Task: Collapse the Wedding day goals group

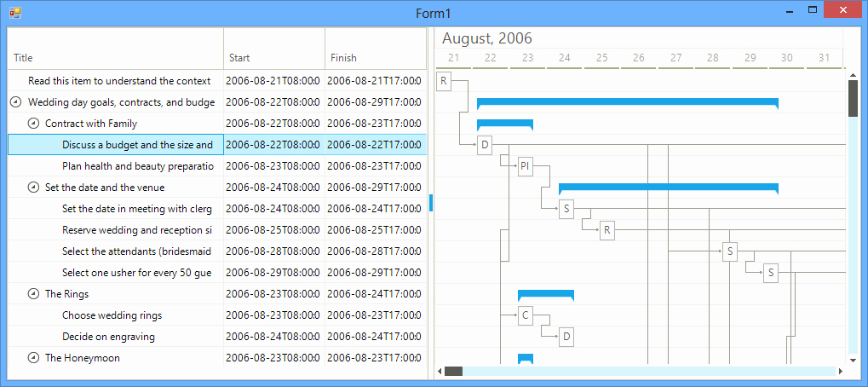Action: click(x=16, y=102)
